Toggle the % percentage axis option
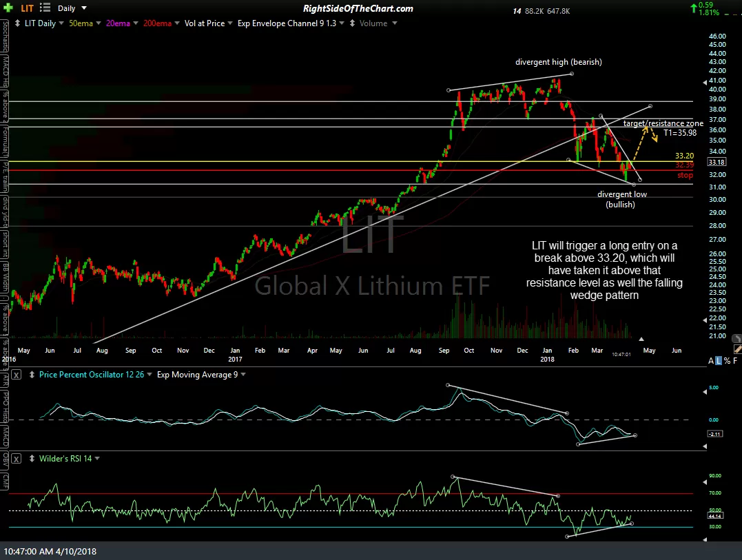Screen dimensions: 742x560 (727, 361)
